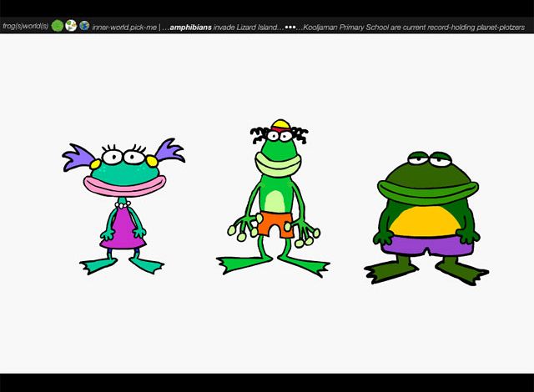The image size is (534, 392).
Task: Click the three-dot separator in the news ticker
Action: click(x=291, y=25)
